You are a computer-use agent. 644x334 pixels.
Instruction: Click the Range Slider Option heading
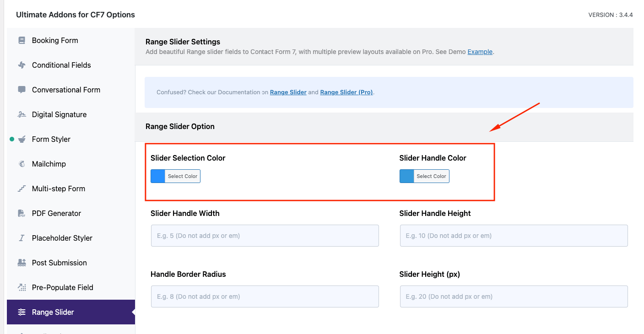(x=180, y=126)
